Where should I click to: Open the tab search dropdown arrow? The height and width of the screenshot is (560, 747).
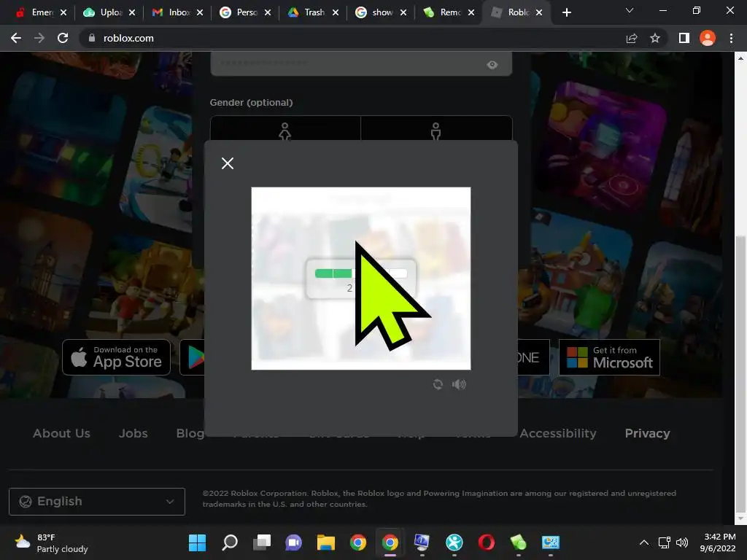pyautogui.click(x=630, y=10)
